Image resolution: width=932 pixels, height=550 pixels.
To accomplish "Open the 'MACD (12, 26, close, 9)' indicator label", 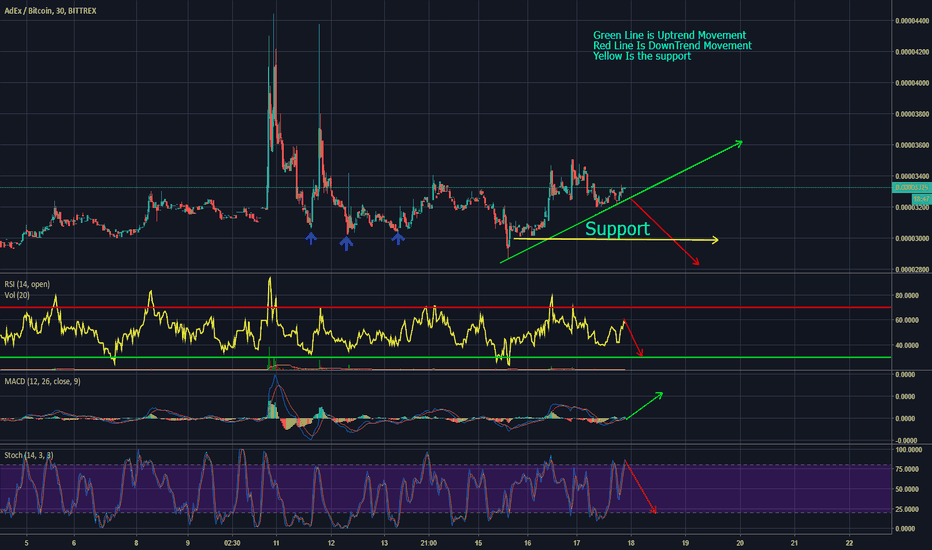I will (42, 381).
